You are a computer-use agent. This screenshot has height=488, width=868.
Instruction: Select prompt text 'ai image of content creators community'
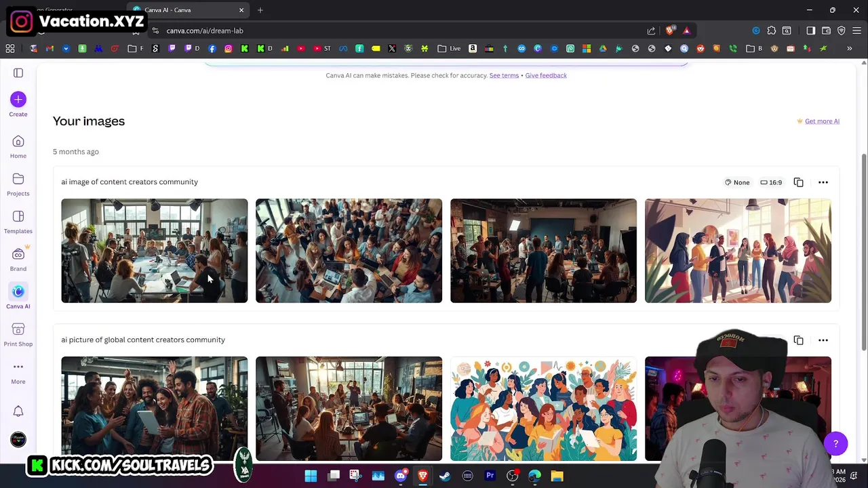[130, 182]
